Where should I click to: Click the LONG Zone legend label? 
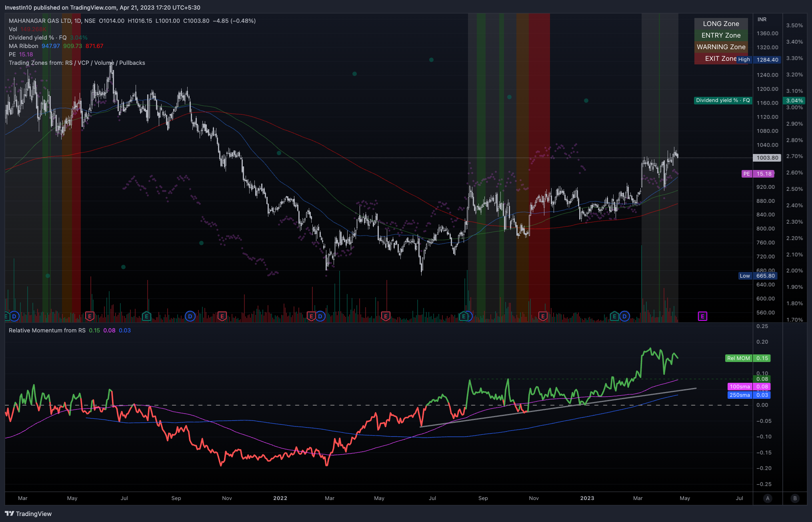721,24
